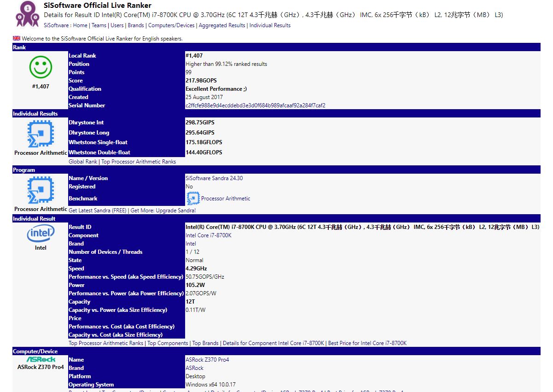553x392 pixels.
Task: Select the State value Normal
Action: click(x=194, y=260)
